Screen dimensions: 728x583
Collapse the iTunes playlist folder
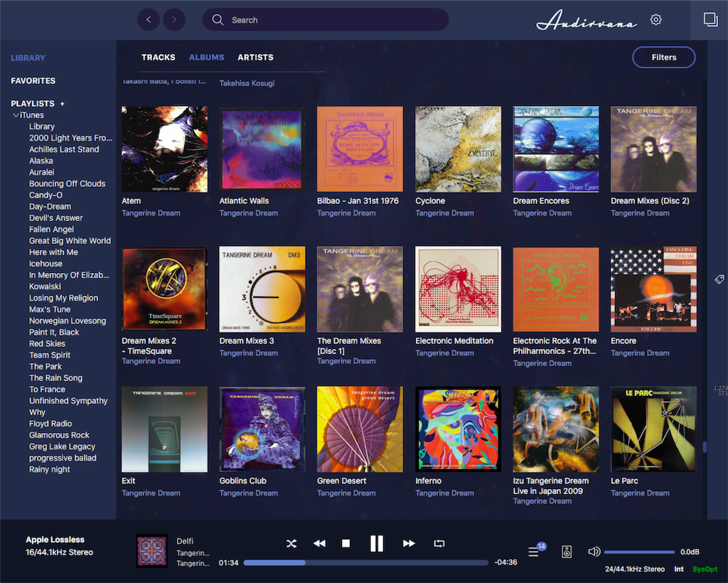click(x=16, y=115)
